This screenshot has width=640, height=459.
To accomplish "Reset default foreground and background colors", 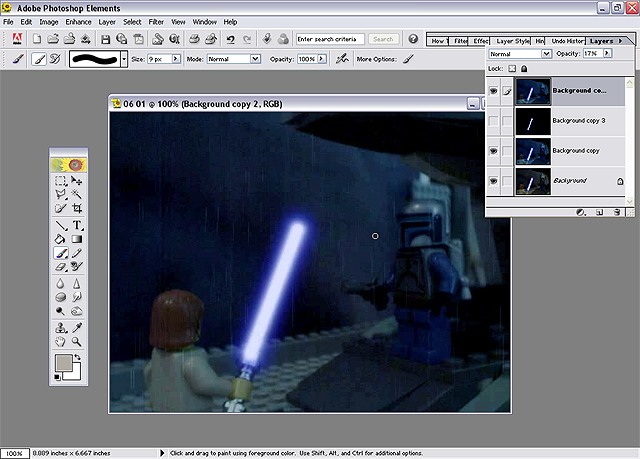I will (x=58, y=377).
